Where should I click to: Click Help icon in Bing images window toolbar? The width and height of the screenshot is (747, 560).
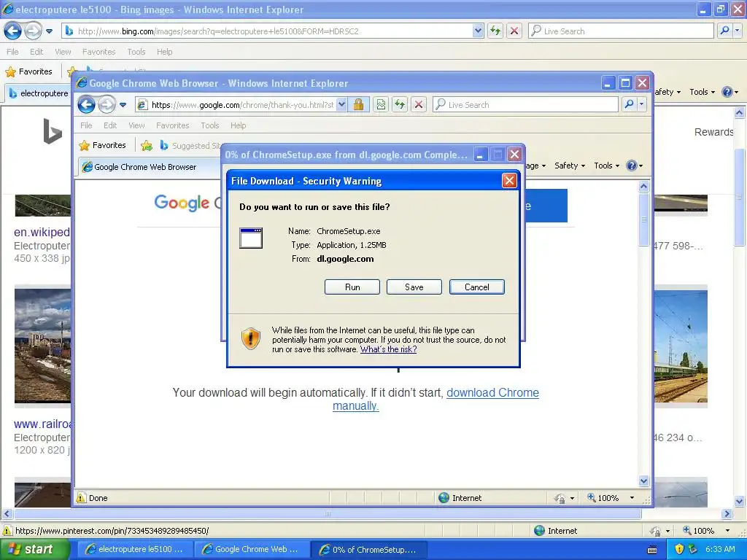(727, 92)
